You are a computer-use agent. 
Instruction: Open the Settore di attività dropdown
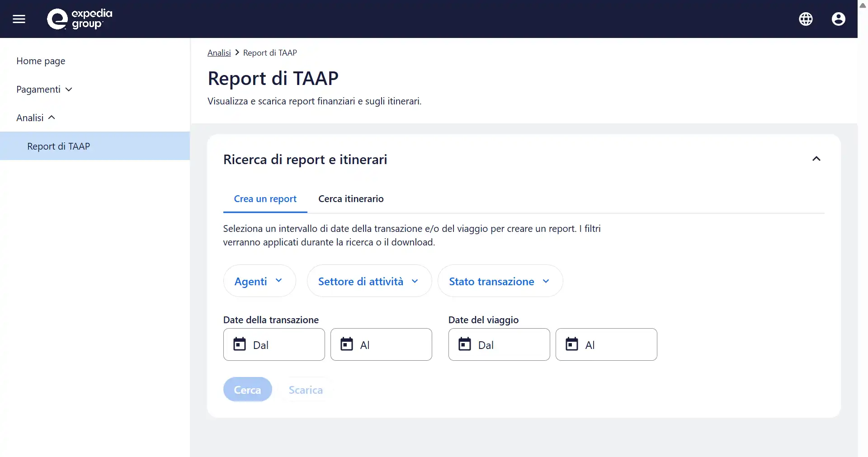[x=369, y=281]
